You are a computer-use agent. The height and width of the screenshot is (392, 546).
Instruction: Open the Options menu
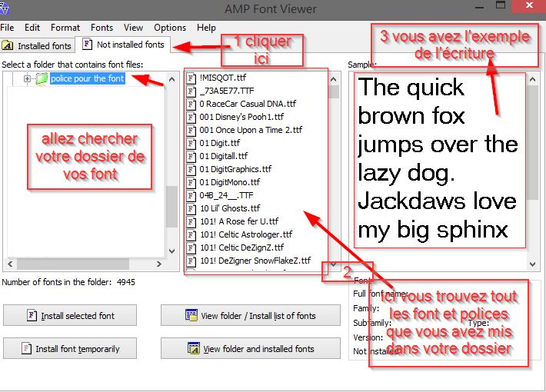tap(169, 27)
